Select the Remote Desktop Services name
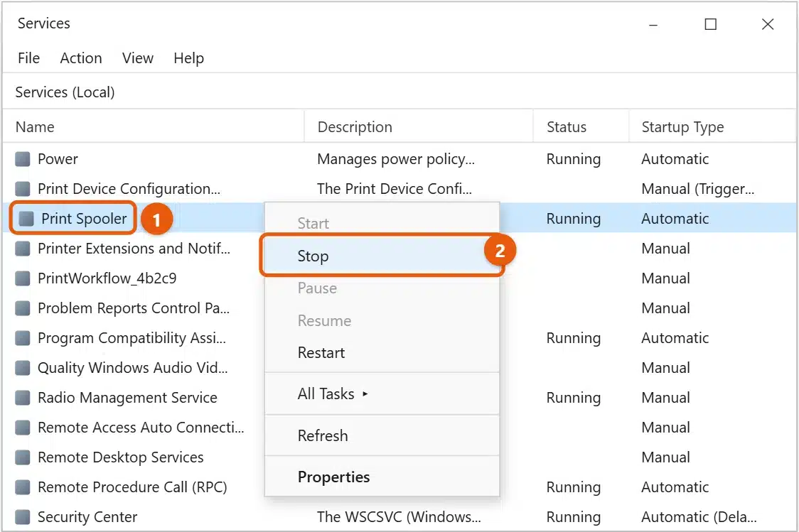 121,457
